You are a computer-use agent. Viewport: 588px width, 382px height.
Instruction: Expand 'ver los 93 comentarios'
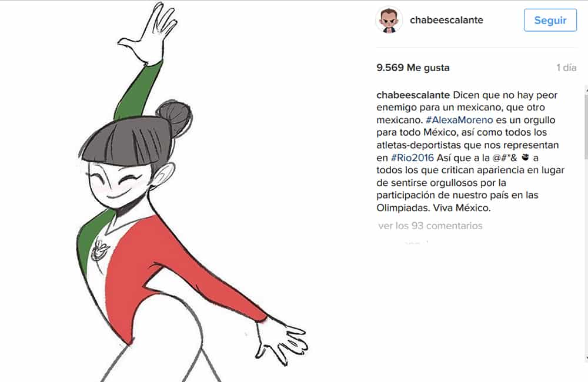430,226
